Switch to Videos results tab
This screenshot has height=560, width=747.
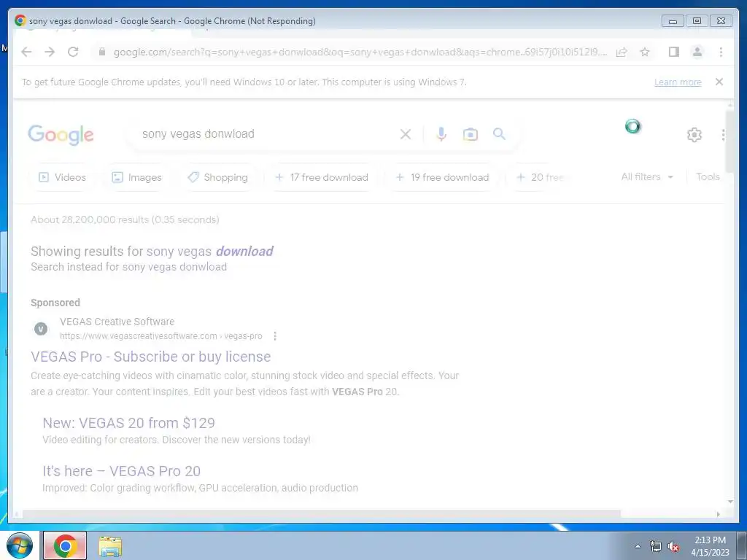click(x=63, y=177)
